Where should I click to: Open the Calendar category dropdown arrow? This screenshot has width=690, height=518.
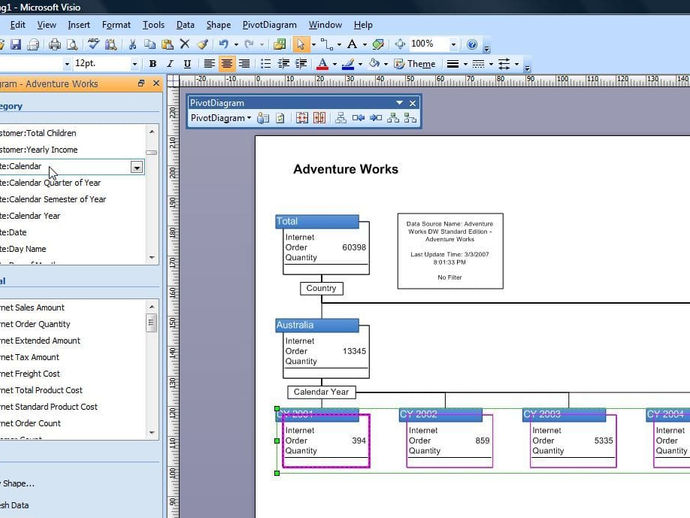tap(137, 167)
